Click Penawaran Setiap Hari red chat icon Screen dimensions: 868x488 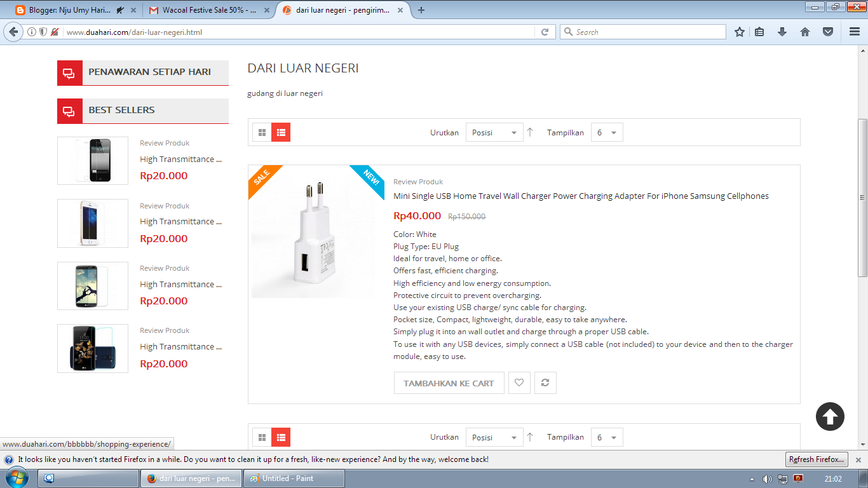(x=70, y=72)
